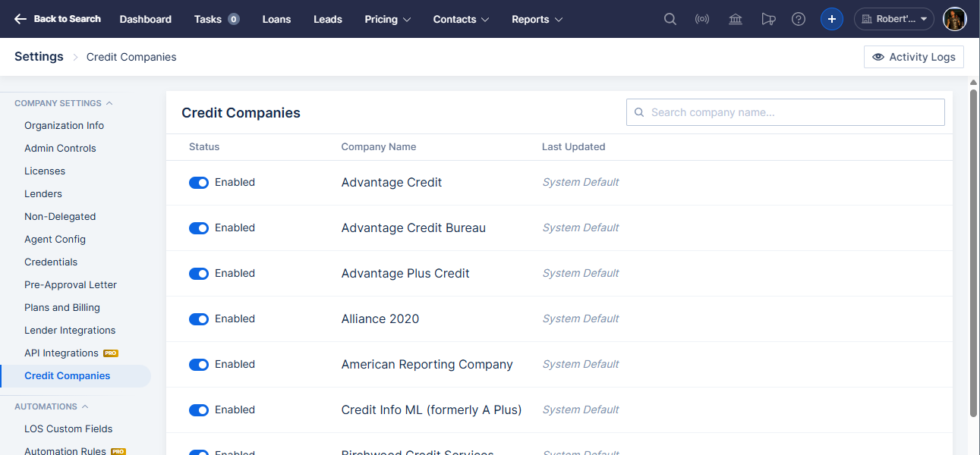This screenshot has height=455, width=980.
Task: Disable the Advantage Credit toggle
Action: click(x=199, y=183)
